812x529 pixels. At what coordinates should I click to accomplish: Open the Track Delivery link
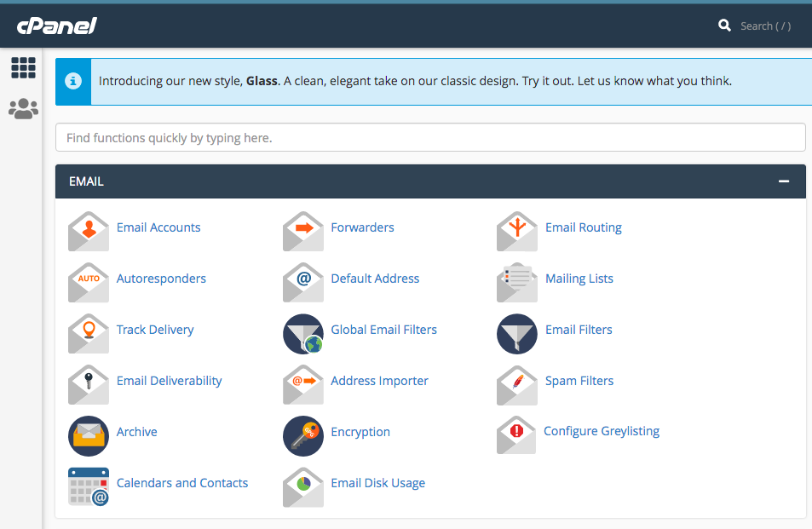(x=155, y=330)
